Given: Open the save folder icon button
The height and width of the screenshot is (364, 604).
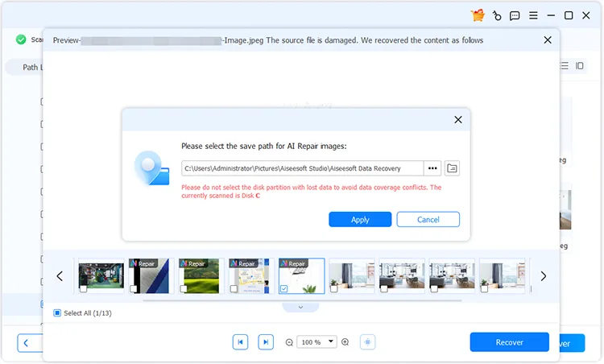Looking at the screenshot, I should [x=452, y=168].
